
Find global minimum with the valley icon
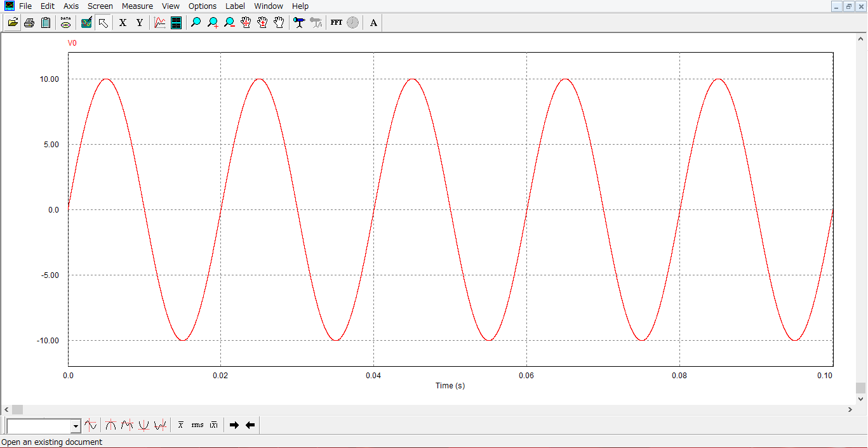click(x=144, y=425)
